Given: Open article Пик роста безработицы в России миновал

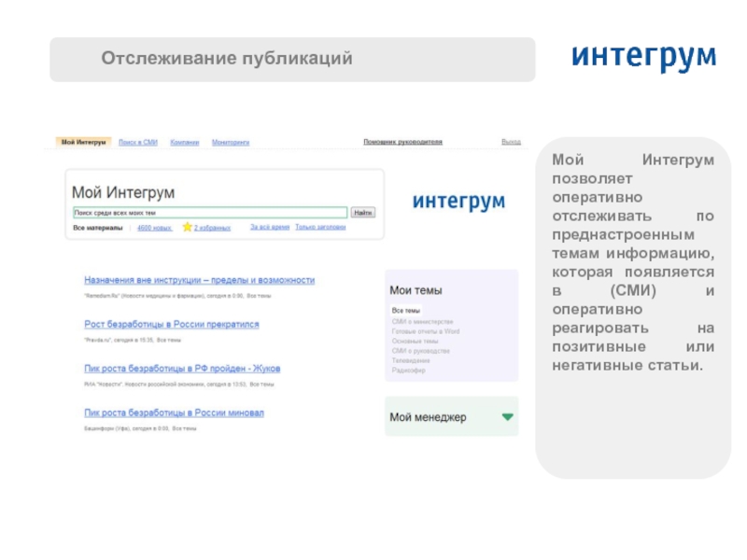Looking at the screenshot, I should 174,412.
